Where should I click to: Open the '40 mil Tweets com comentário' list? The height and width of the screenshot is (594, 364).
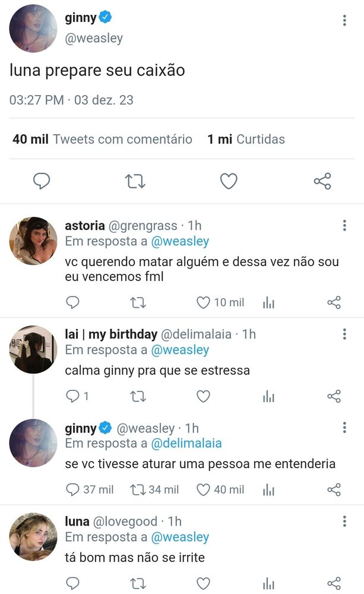[x=102, y=139]
